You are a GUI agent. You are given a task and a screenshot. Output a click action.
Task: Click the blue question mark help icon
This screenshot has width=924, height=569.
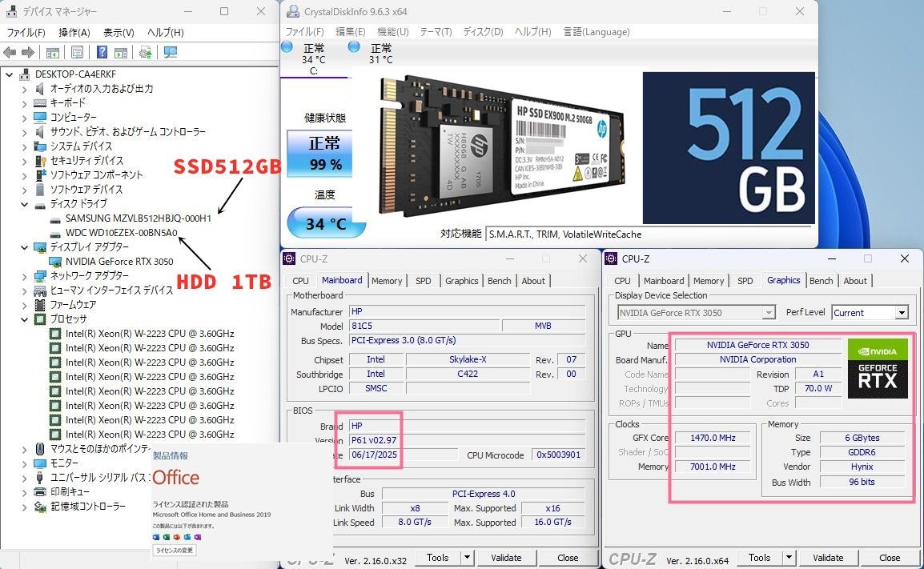pos(102,52)
